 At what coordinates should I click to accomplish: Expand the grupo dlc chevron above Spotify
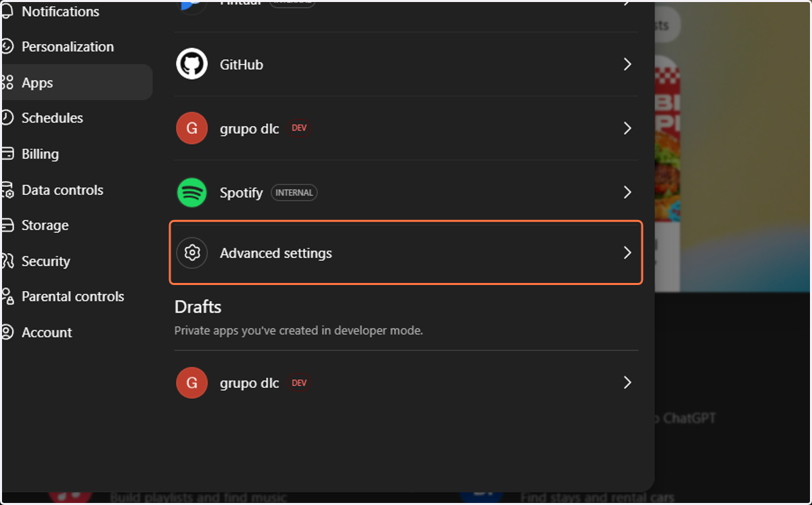coord(627,128)
